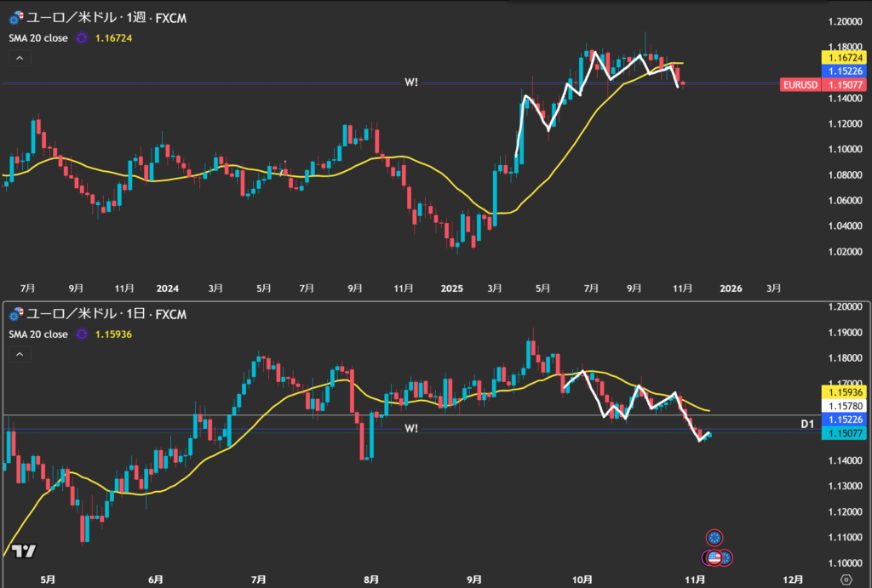Click the SMA indicator refresh icon on daily chart
This screenshot has width=872, height=588.
82,334
